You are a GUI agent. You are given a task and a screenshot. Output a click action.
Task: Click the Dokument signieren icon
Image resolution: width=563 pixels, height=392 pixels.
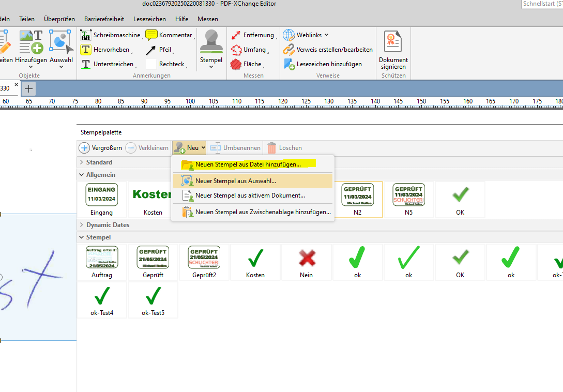click(393, 50)
